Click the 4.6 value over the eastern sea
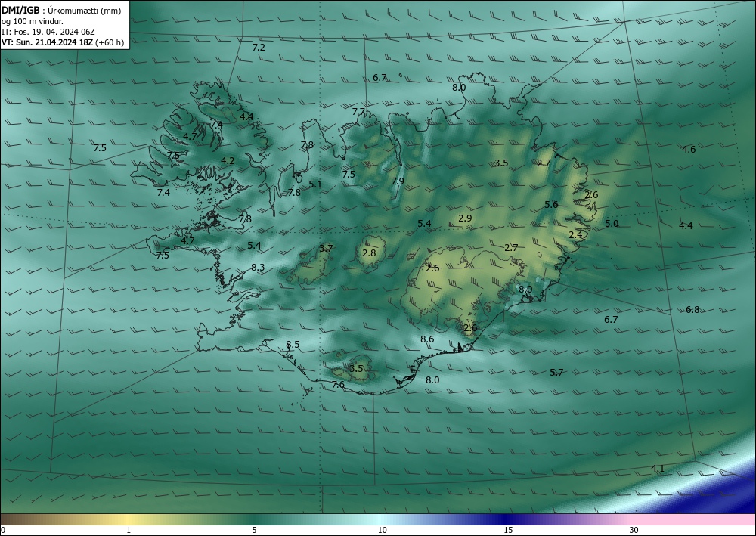756x536 pixels. coord(689,150)
